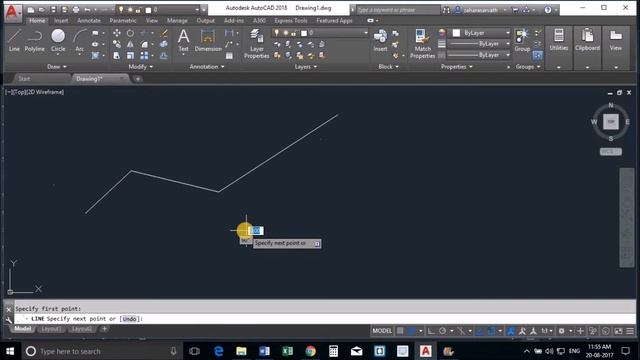Image resolution: width=640 pixels, height=360 pixels.
Task: Click the Match Properties tool
Action: point(422,44)
